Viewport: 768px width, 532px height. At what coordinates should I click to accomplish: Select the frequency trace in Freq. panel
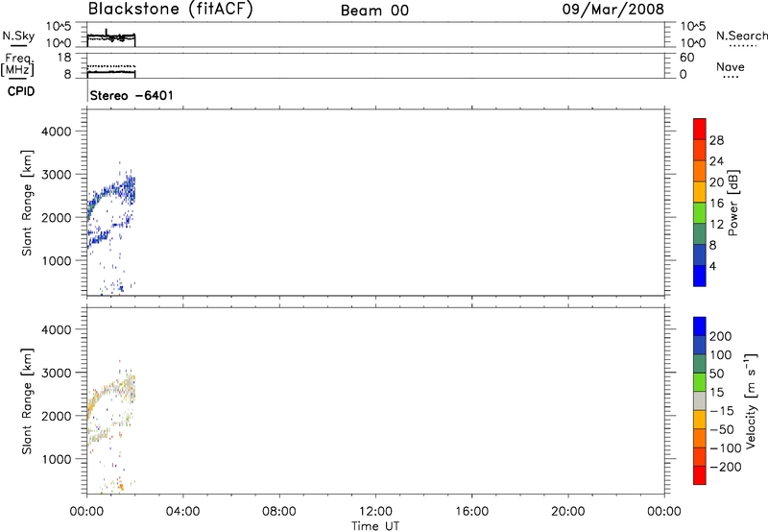click(111, 72)
